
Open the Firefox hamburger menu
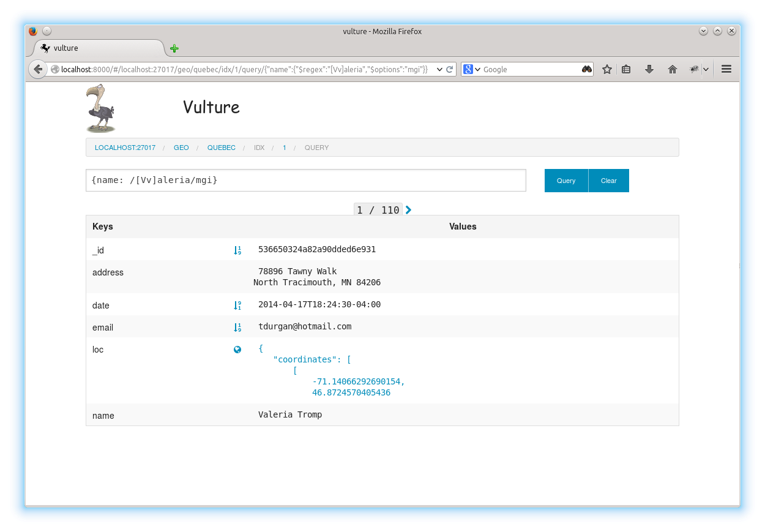pyautogui.click(x=726, y=69)
